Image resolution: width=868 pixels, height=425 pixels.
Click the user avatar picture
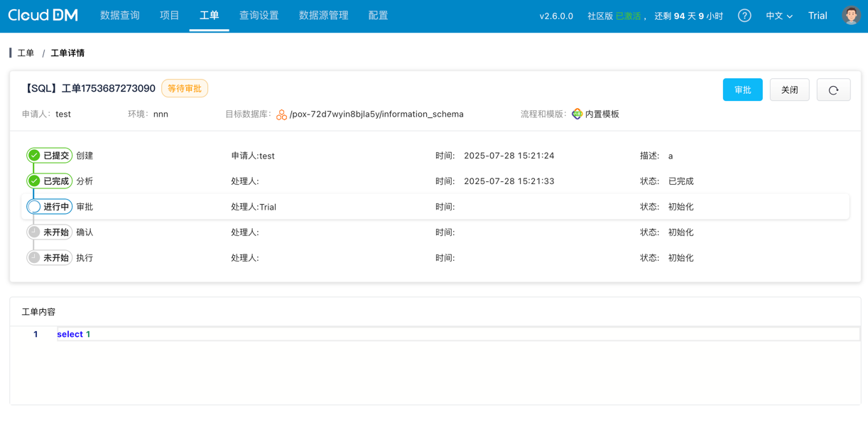coord(851,16)
